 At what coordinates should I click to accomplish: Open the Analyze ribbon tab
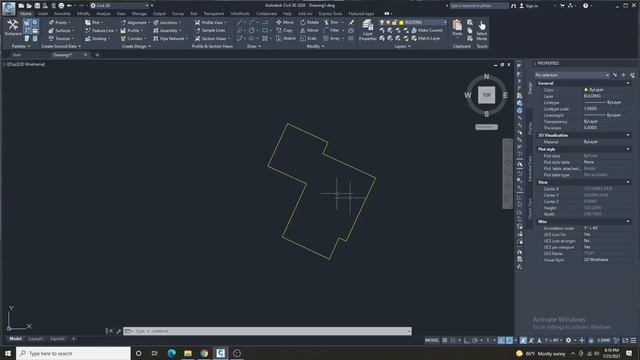pyautogui.click(x=103, y=13)
